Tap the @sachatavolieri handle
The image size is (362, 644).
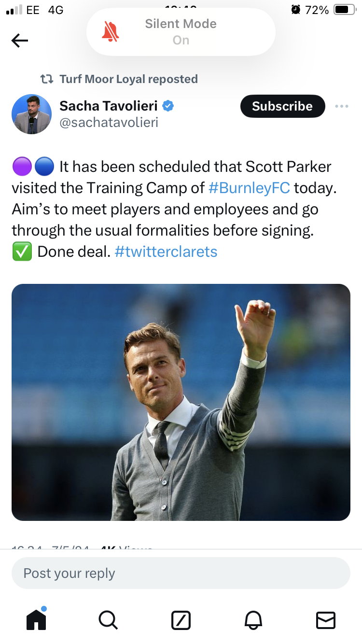pos(109,123)
